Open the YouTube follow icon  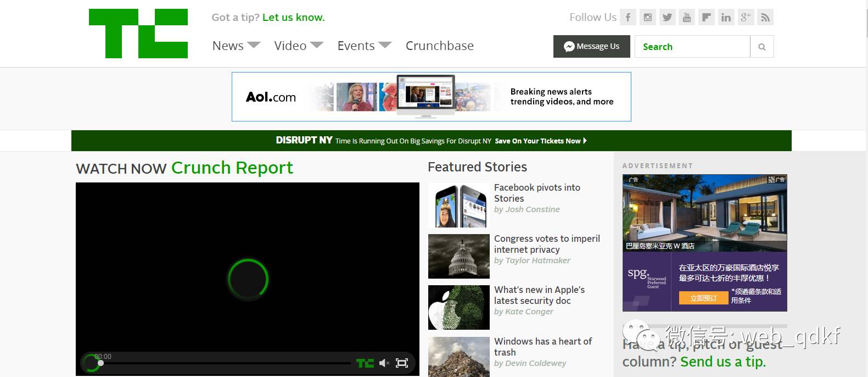pyautogui.click(x=687, y=17)
